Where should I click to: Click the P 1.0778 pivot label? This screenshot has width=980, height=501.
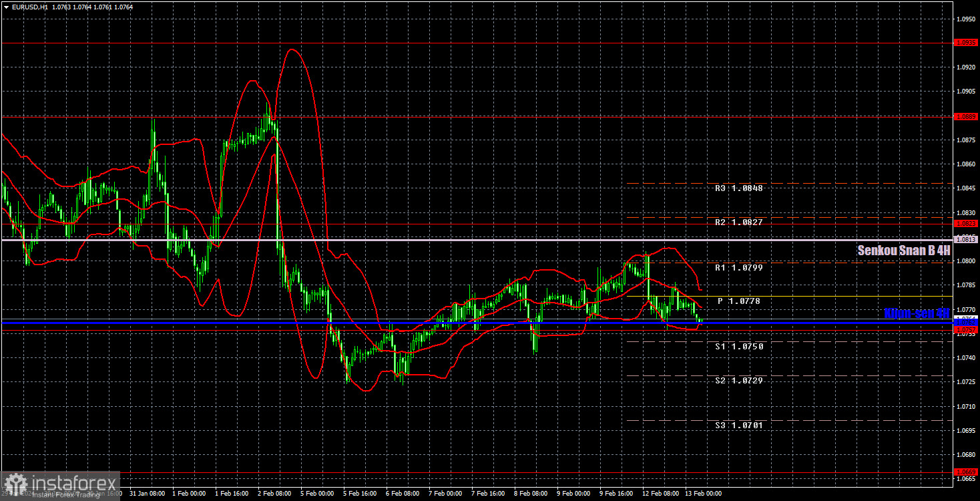740,301
